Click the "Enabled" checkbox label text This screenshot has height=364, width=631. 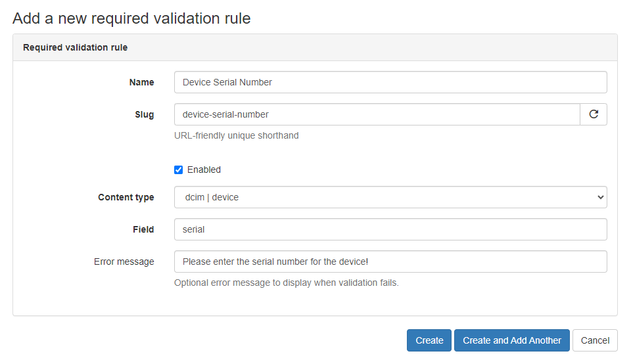click(x=204, y=170)
